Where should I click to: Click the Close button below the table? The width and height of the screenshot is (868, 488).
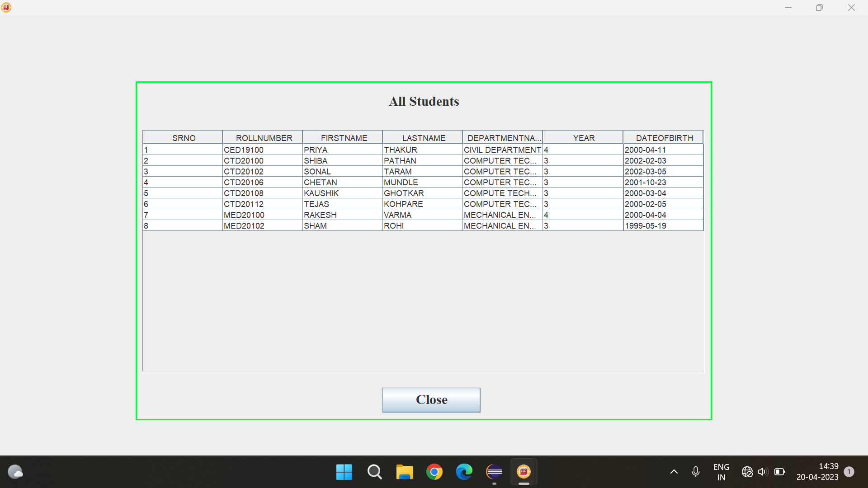(x=431, y=399)
